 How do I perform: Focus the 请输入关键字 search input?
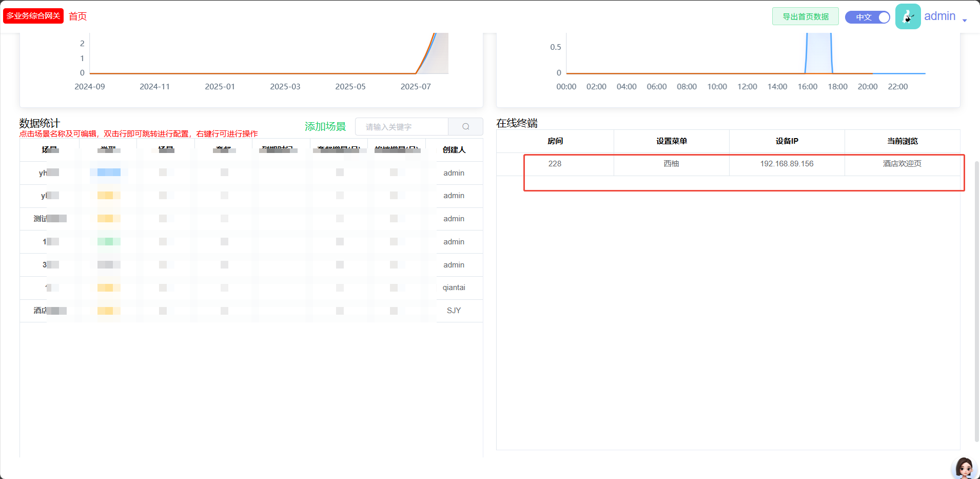click(401, 127)
